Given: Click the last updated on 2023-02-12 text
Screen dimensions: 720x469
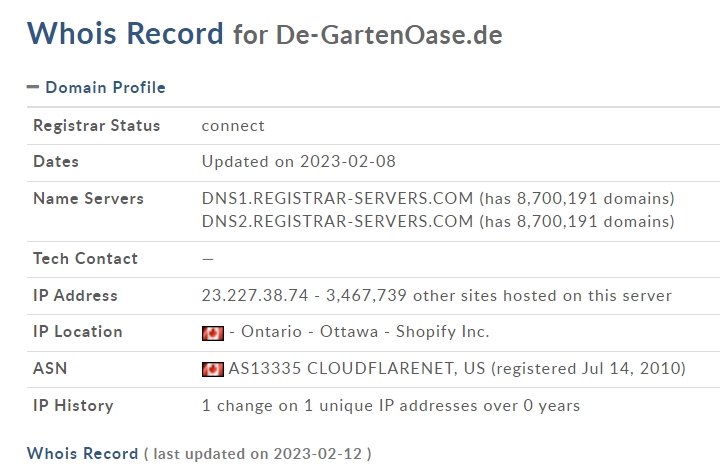Looking at the screenshot, I should [x=258, y=454].
